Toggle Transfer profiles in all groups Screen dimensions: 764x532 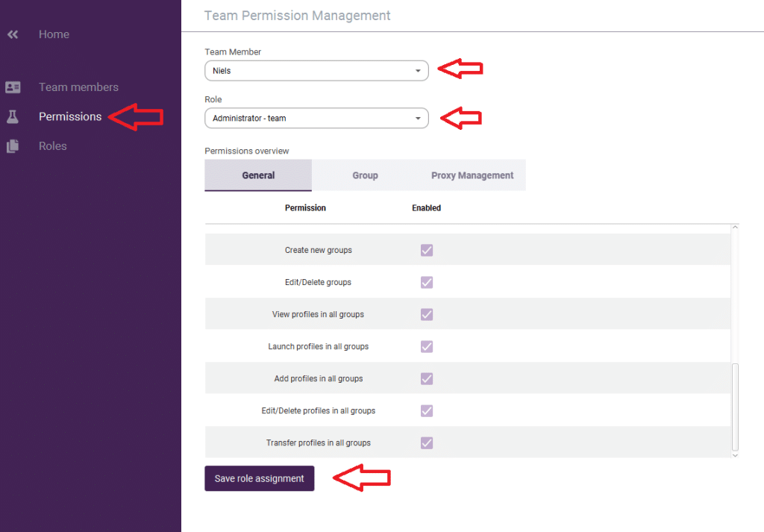click(x=426, y=442)
